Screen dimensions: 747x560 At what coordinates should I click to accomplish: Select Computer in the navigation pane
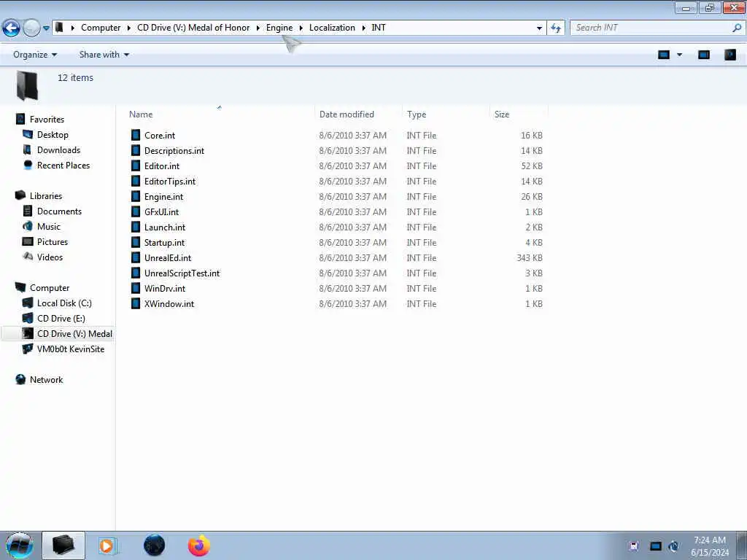[x=50, y=287]
